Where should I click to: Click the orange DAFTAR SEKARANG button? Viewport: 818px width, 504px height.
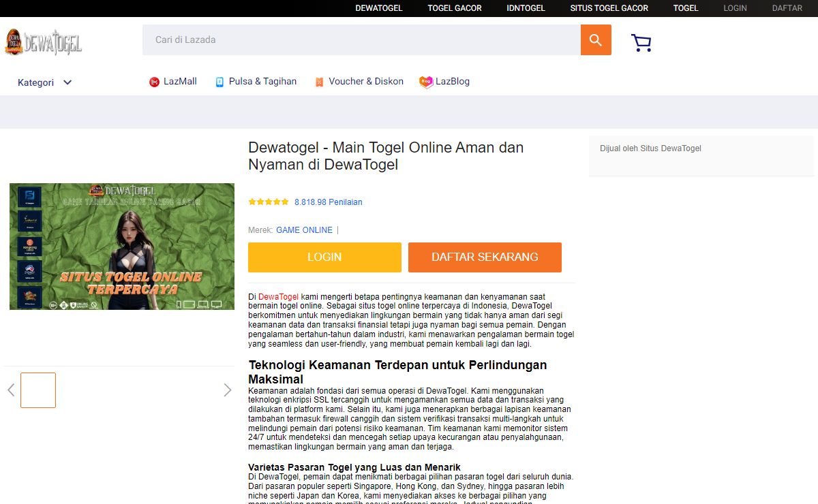pyautogui.click(x=485, y=257)
